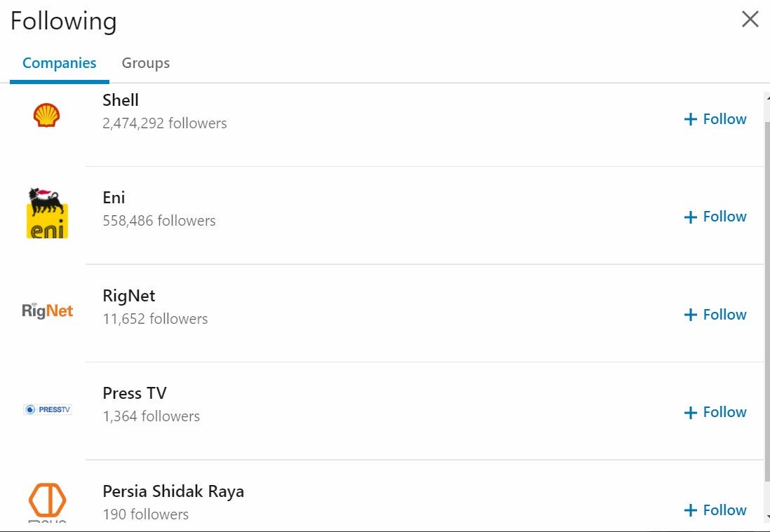This screenshot has width=770, height=532.
Task: Open Persia Shidak Raya name link
Action: (173, 491)
